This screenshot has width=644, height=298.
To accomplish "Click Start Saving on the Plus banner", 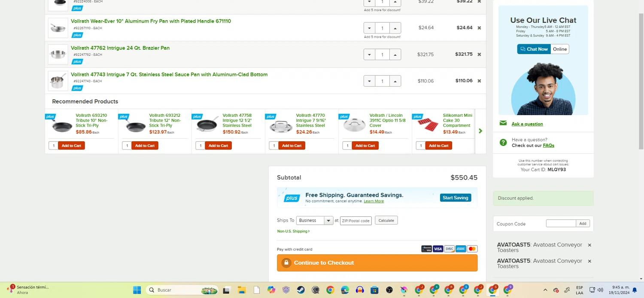I will click(x=456, y=198).
